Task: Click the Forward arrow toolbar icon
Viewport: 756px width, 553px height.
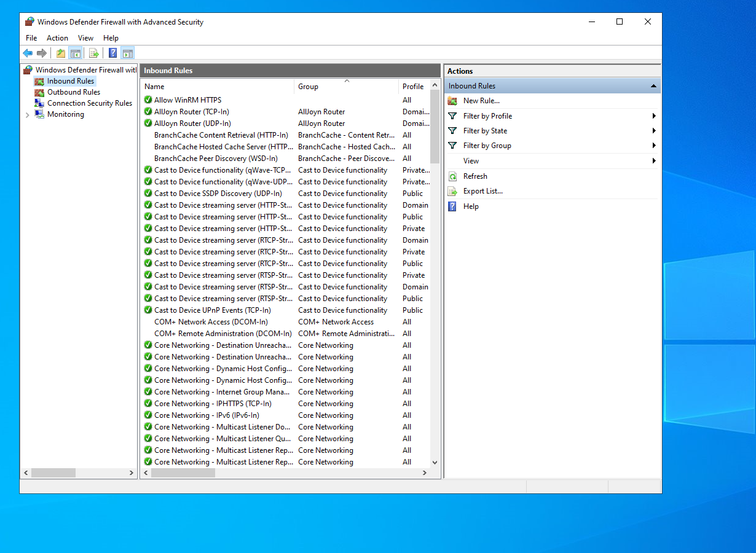Action: coord(42,53)
